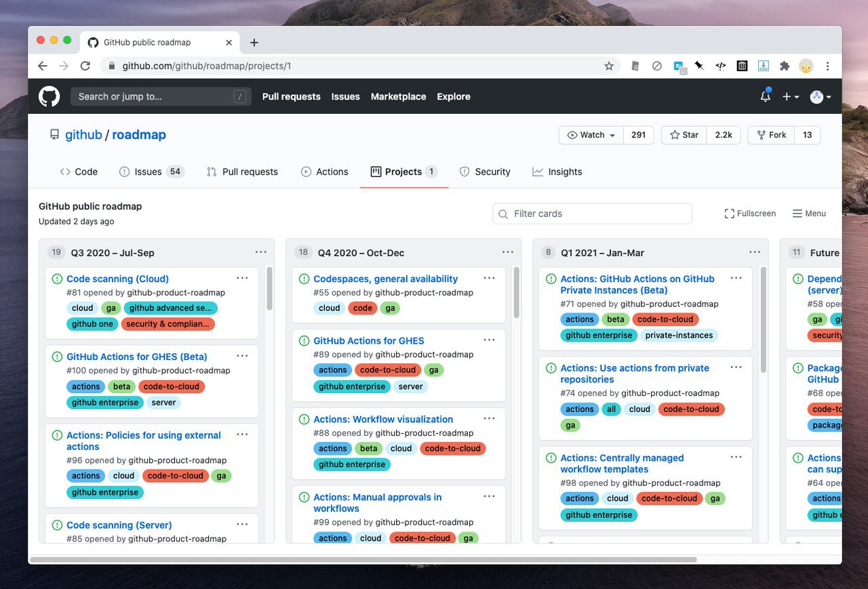This screenshot has height=589, width=868.
Task: Open a new browser tab
Action: pyautogui.click(x=254, y=42)
